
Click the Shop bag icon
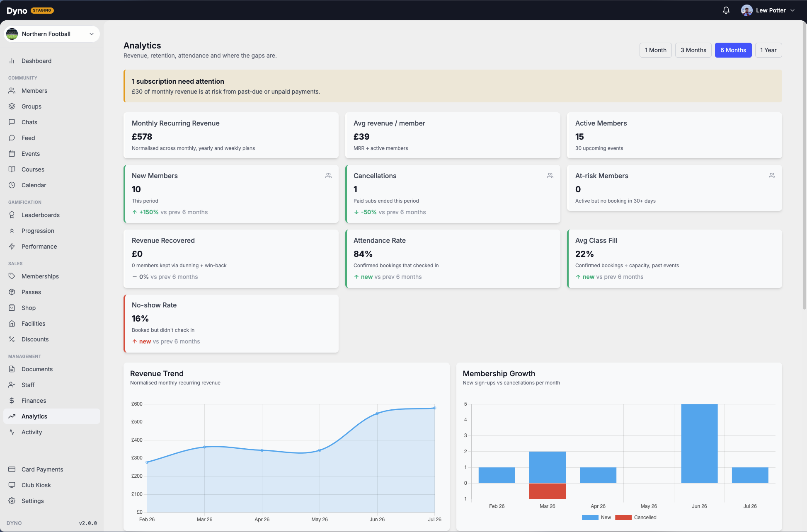tap(12, 308)
